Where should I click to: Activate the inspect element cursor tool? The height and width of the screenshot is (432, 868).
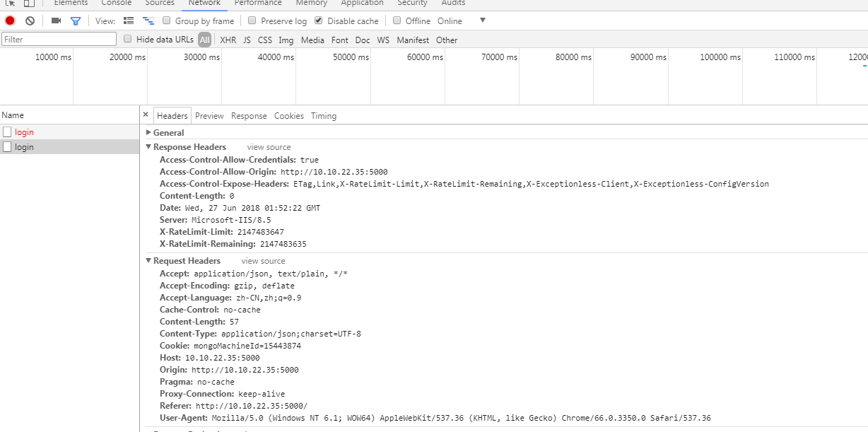tap(9, 4)
